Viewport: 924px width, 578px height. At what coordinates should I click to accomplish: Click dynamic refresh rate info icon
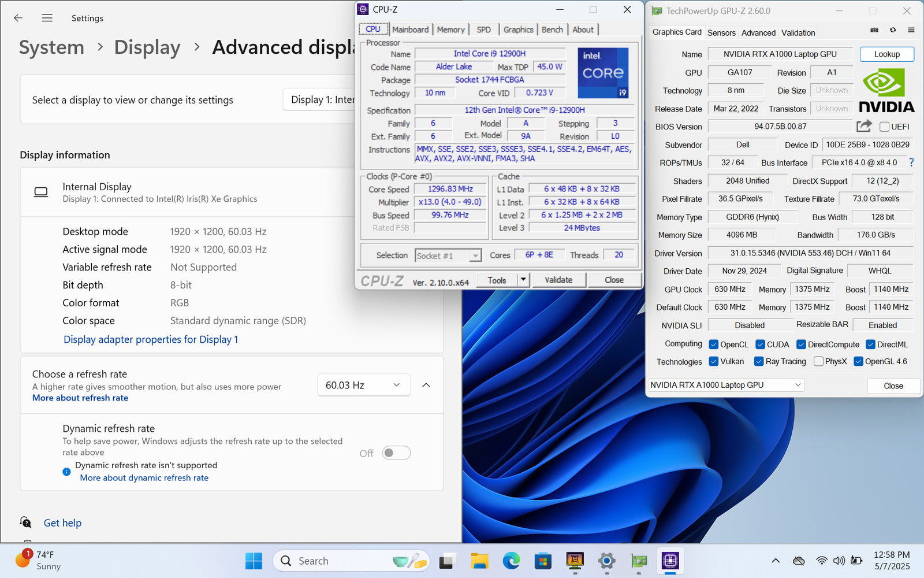click(x=66, y=472)
